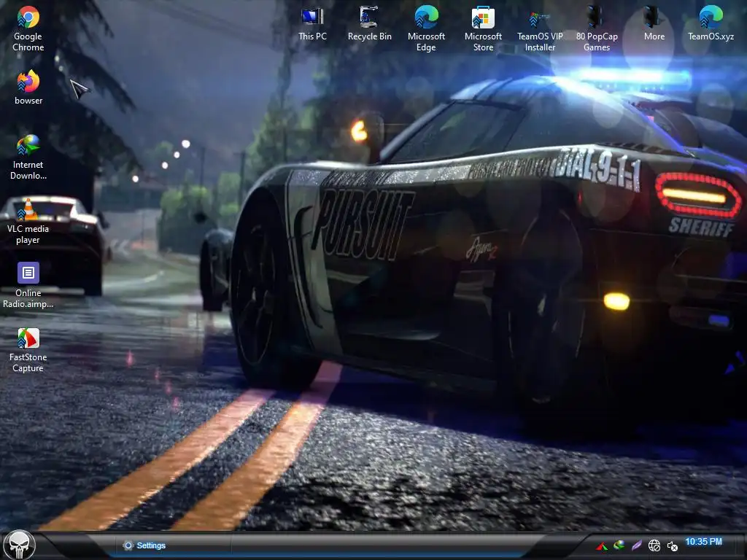Open the muted speaker volume tray icon
Viewport: 747px width, 560px height.
[672, 546]
